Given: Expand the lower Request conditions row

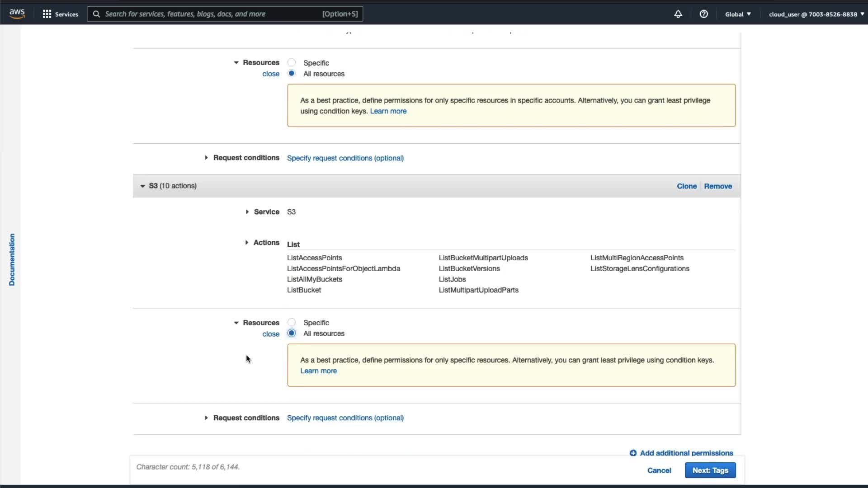Looking at the screenshot, I should coord(206,418).
